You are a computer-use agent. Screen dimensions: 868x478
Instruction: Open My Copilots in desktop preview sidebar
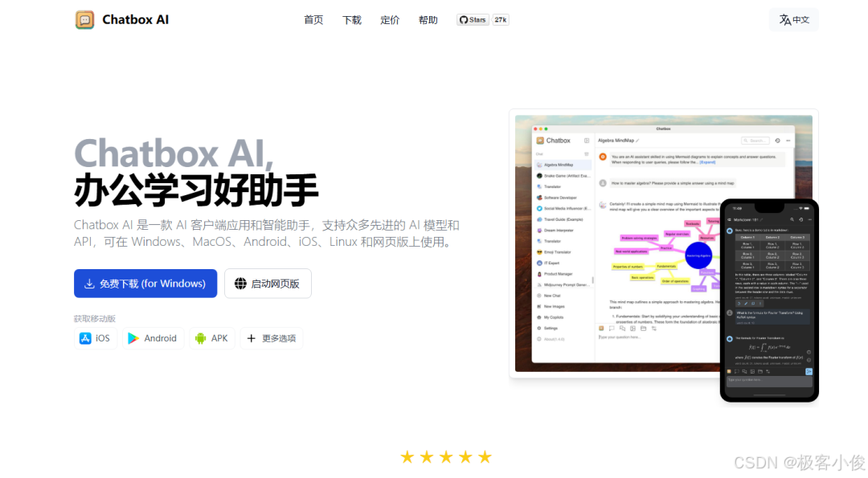click(563, 317)
